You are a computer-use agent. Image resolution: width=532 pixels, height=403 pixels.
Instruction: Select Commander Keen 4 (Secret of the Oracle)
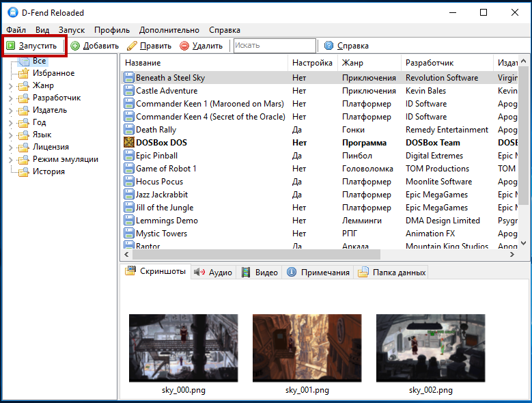pyautogui.click(x=210, y=117)
